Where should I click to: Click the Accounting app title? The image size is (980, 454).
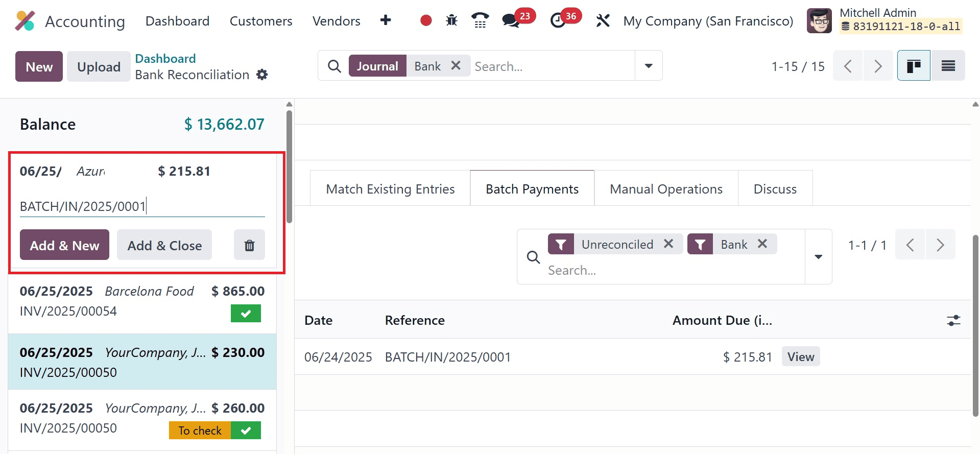pyautogui.click(x=85, y=21)
